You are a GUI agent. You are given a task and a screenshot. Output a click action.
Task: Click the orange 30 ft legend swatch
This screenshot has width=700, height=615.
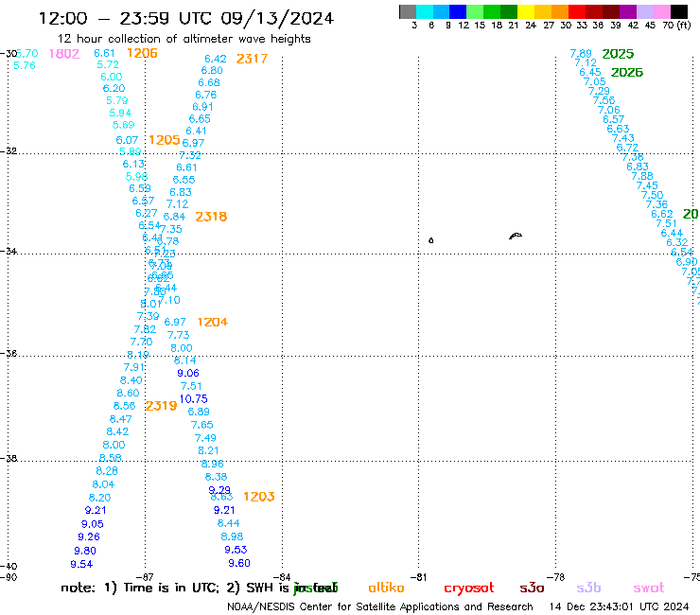pyautogui.click(x=560, y=11)
